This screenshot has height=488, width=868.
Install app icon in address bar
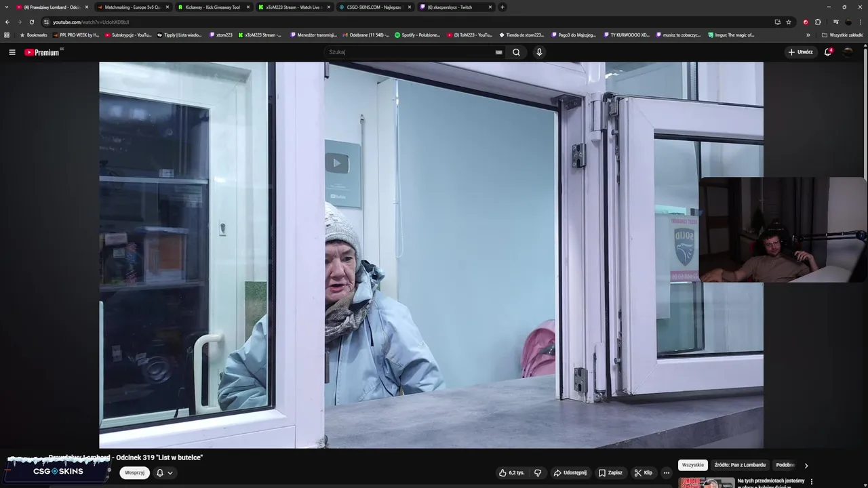[777, 22]
